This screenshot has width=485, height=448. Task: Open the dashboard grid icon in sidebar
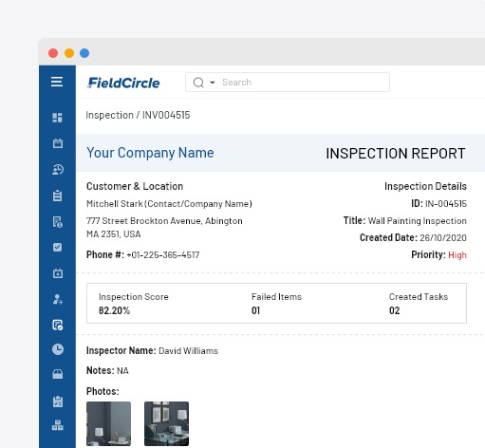pyautogui.click(x=57, y=118)
